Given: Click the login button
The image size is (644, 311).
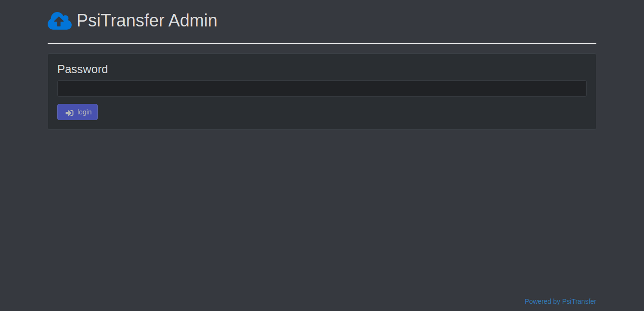Looking at the screenshot, I should point(77,112).
